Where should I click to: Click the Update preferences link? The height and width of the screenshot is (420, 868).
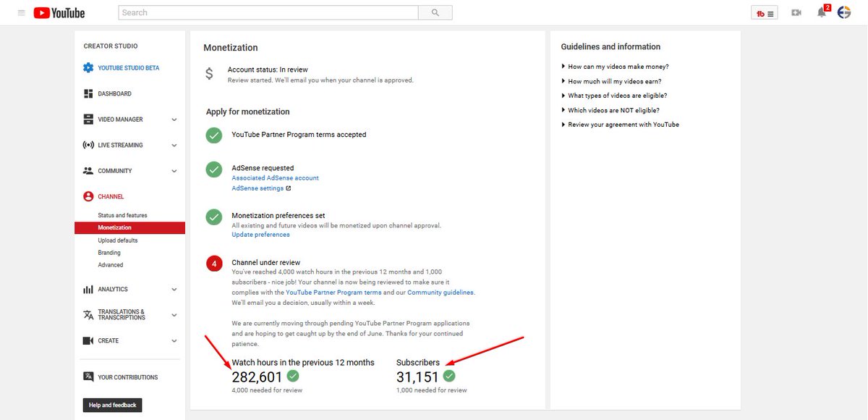[260, 235]
